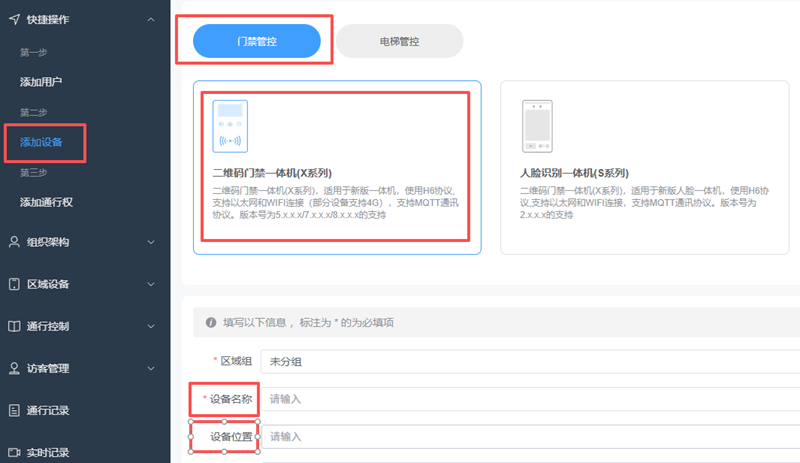Click the 实时记录 sidebar icon
Image resolution: width=800 pixels, height=463 pixels.
pyautogui.click(x=14, y=452)
